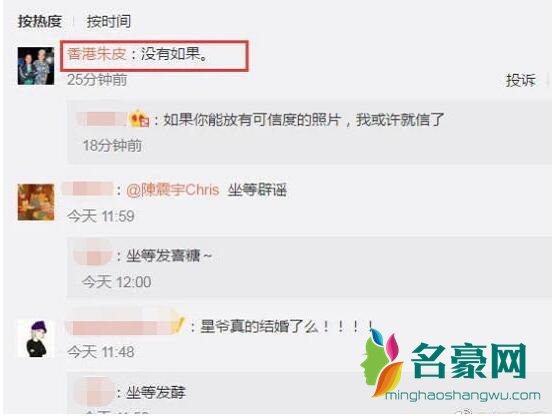Click the painting avatar of second commenter

pyautogui.click(x=36, y=202)
